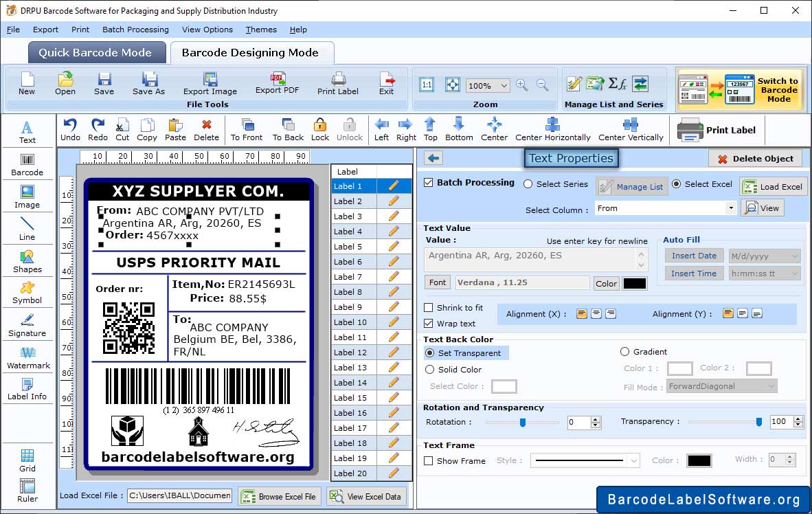The width and height of the screenshot is (812, 514).
Task: Click the black text Color swatch
Action: click(634, 283)
